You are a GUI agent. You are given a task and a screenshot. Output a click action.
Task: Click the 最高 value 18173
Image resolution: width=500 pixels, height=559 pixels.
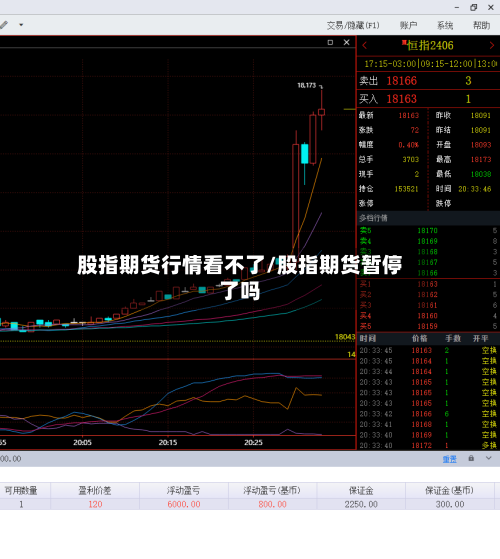pyautogui.click(x=481, y=159)
